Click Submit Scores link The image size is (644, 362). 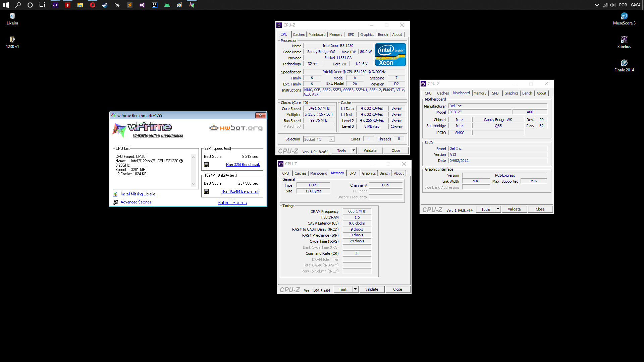click(x=232, y=202)
